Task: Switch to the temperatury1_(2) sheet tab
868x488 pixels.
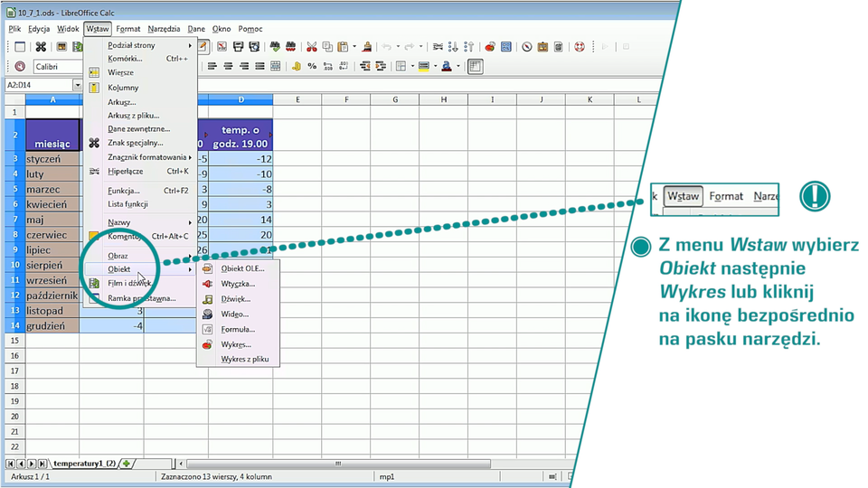Action: [84, 464]
